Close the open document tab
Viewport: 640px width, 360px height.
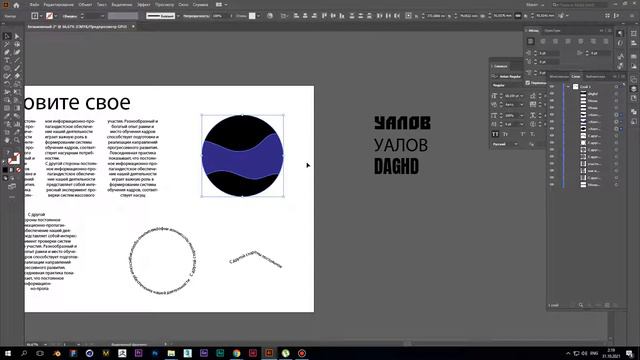click(x=133, y=27)
